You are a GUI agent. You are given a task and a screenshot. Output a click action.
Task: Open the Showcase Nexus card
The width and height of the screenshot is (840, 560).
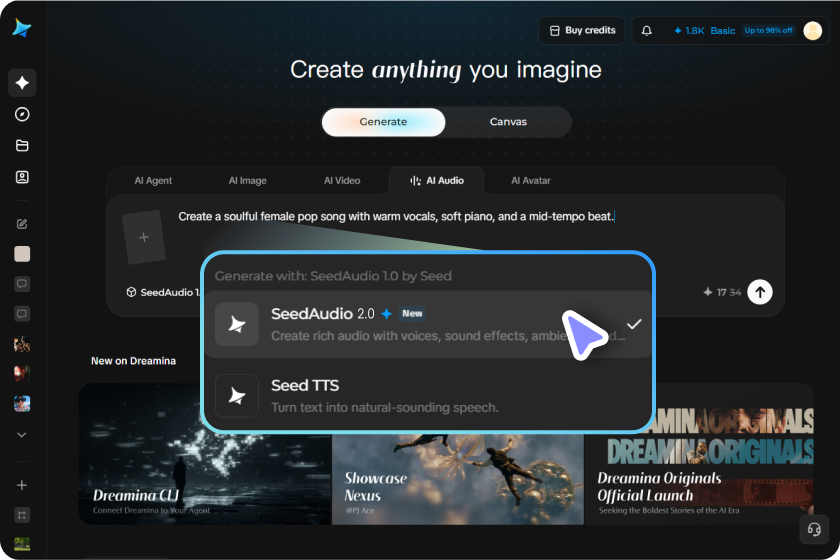tap(458, 479)
